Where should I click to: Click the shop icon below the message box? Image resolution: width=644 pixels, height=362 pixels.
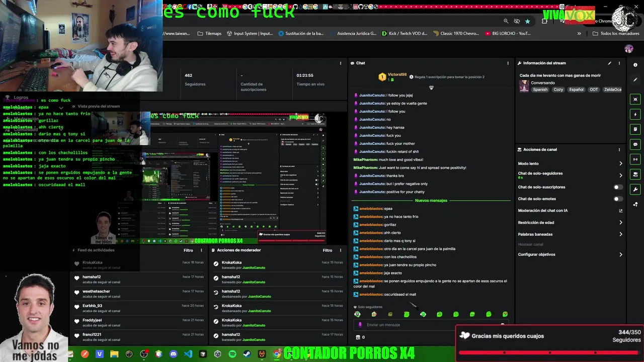(x=358, y=337)
